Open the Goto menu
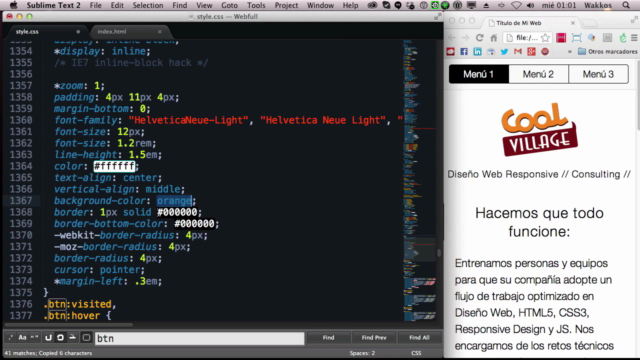 click(229, 5)
